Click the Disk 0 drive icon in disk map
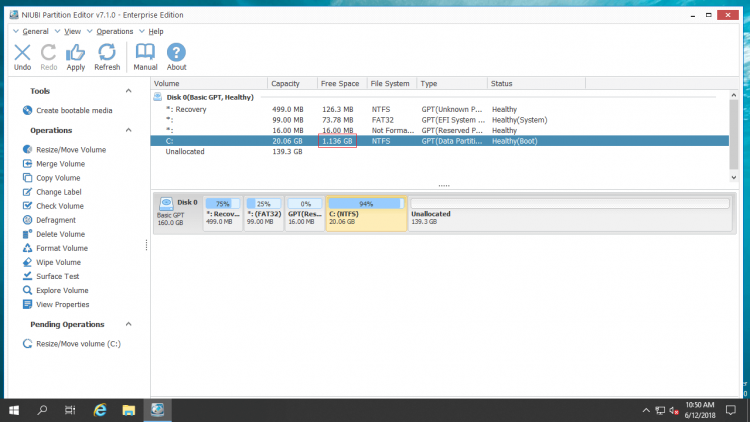This screenshot has height=422, width=750. click(x=166, y=204)
